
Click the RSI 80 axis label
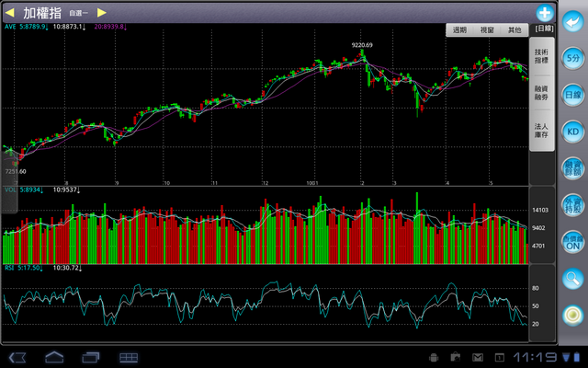536,288
